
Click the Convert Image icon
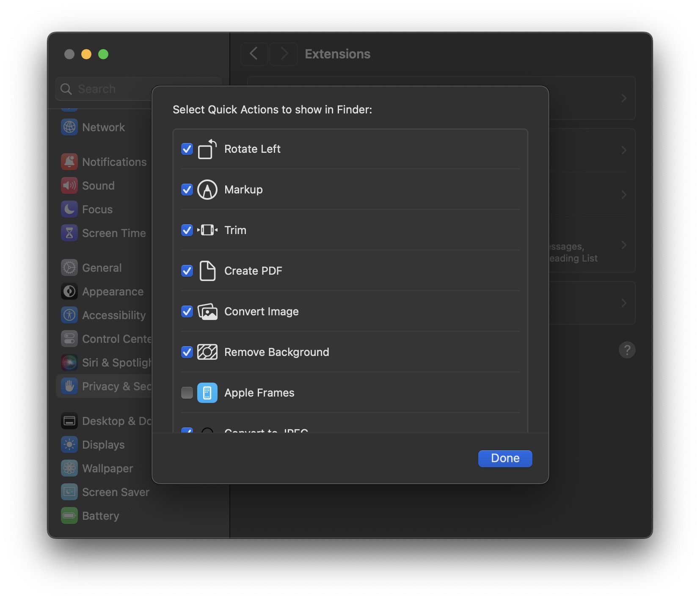pyautogui.click(x=207, y=312)
